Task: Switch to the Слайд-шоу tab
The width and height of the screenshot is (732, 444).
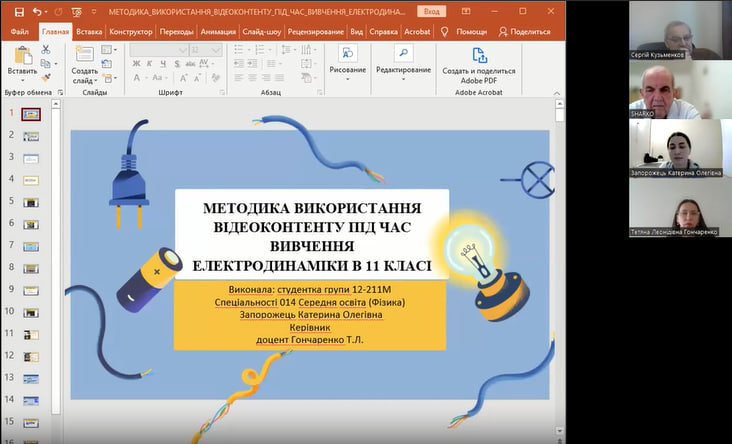Action: (x=261, y=32)
